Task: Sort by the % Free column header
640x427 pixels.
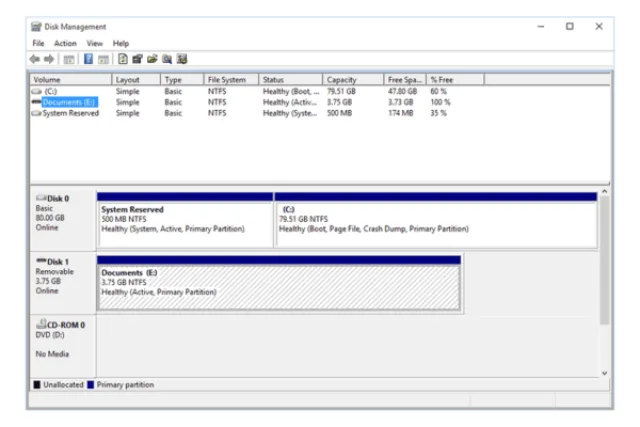Action: (455, 80)
